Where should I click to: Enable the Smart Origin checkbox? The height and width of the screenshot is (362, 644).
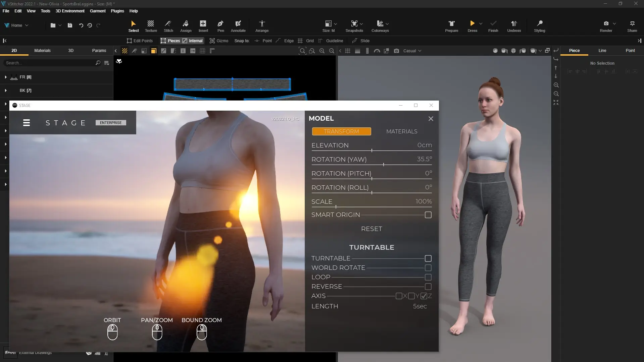[428, 215]
